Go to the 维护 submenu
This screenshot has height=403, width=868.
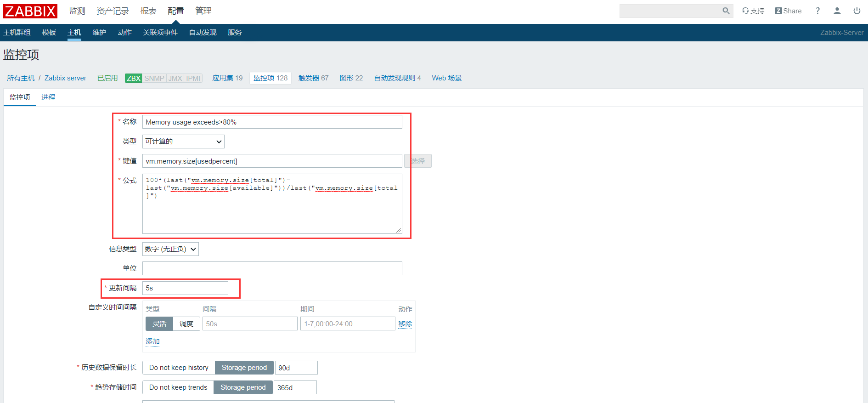coord(99,33)
